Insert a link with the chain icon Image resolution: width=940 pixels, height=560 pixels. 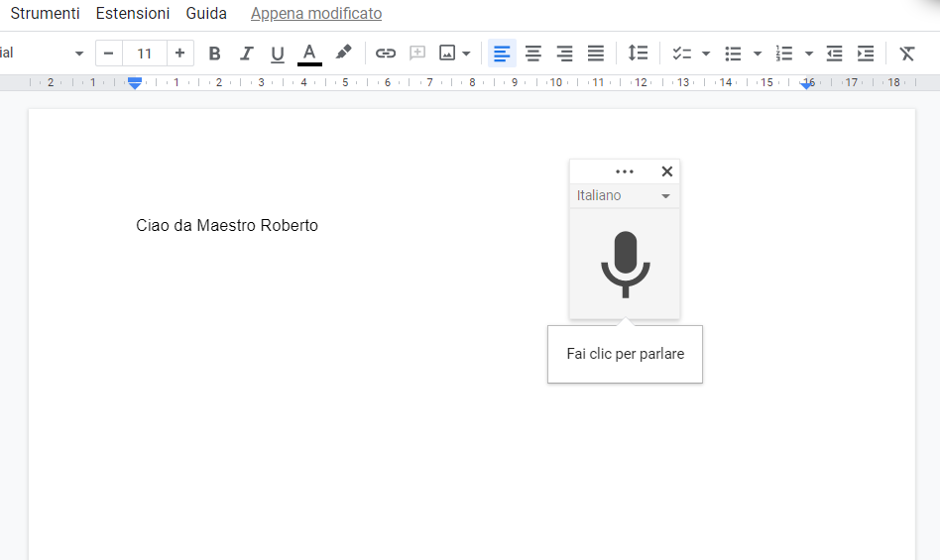click(386, 54)
